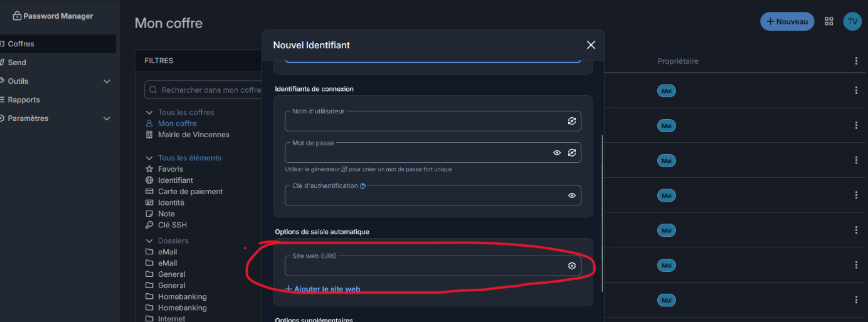This screenshot has width=868, height=322.
Task: Open the Propriétaire column three-dot options menu
Action: (x=856, y=61)
